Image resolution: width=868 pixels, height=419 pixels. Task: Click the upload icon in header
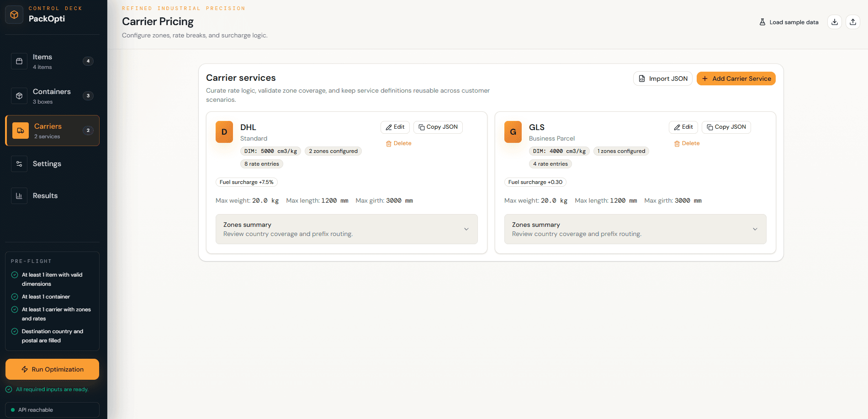(853, 22)
